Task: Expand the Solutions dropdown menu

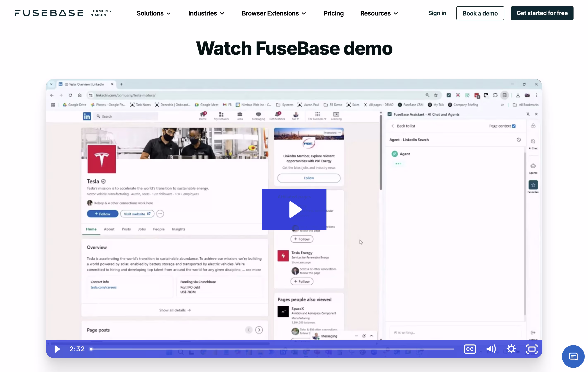Action: point(153,13)
